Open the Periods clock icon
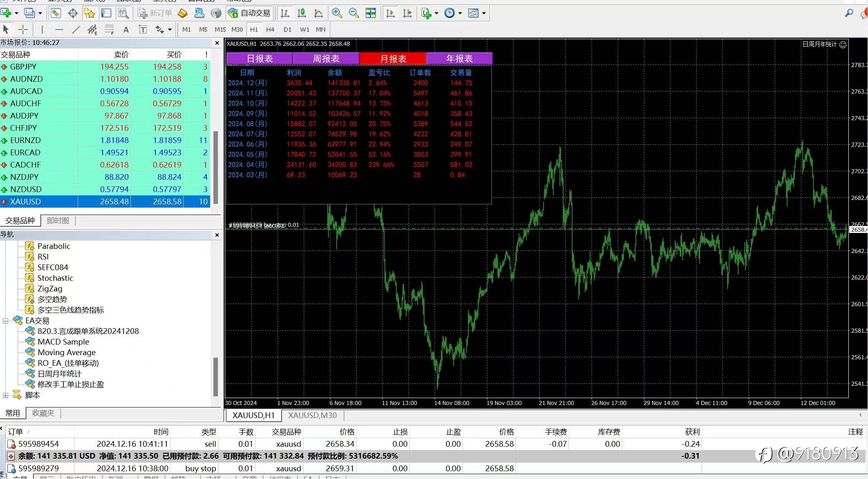The image size is (868, 479). pyautogui.click(x=450, y=13)
